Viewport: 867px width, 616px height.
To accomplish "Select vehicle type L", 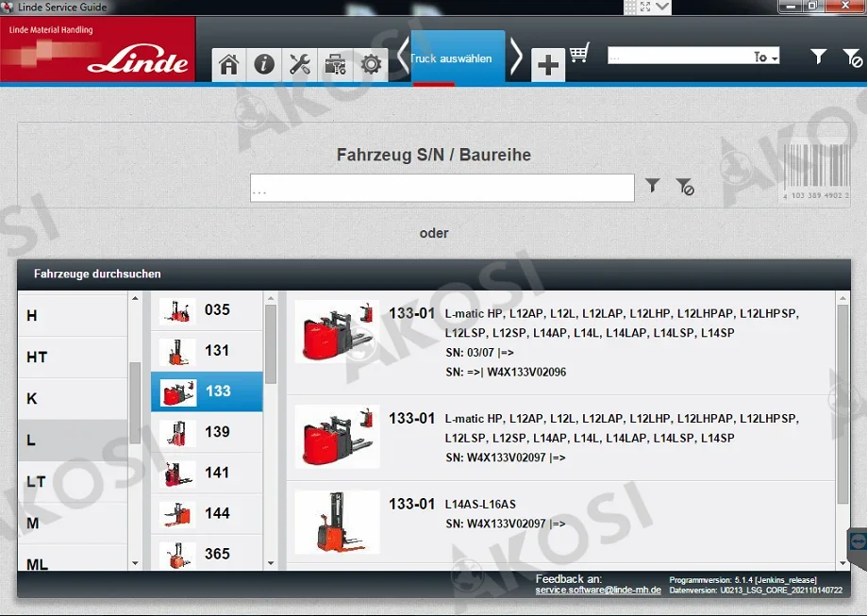I will pos(73,441).
